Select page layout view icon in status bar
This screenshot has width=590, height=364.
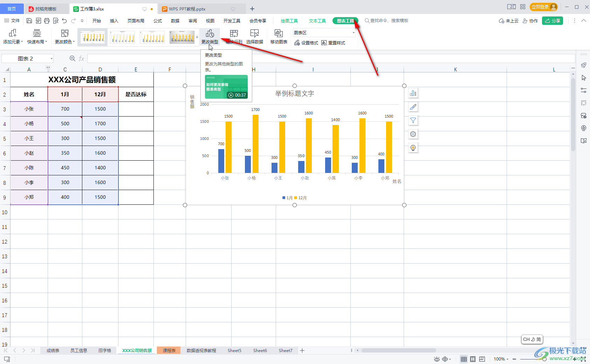473,359
